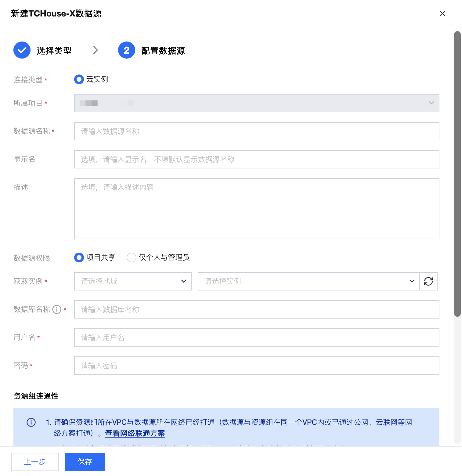Click the step 2 circle icon
This screenshot has height=476, width=462.
tap(127, 50)
